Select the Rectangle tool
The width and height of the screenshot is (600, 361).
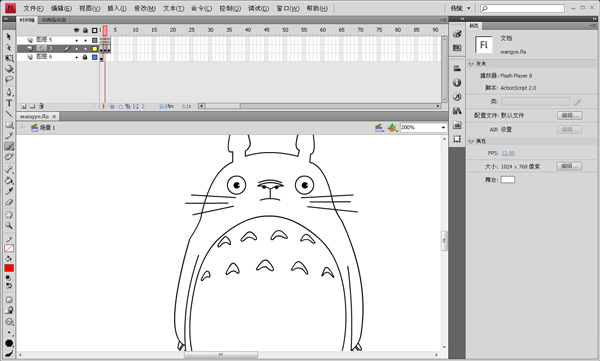(x=9, y=125)
